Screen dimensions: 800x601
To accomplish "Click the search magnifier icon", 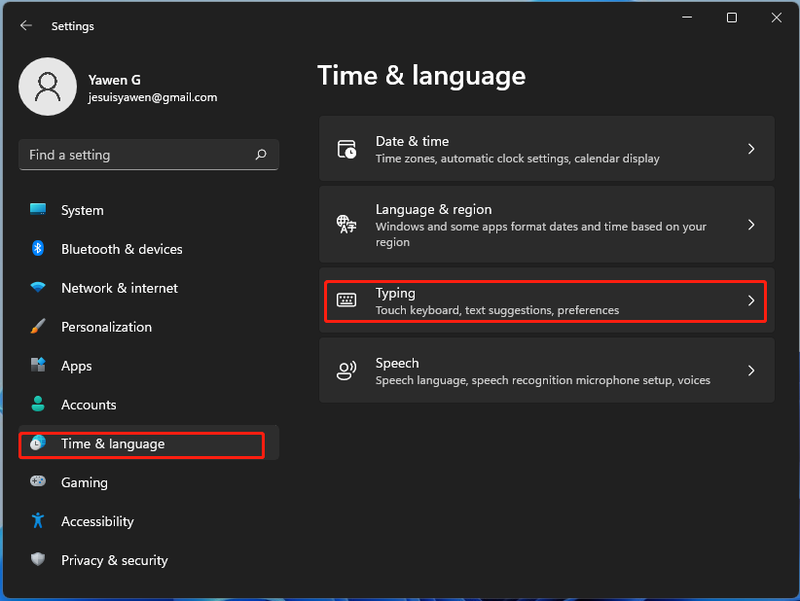I will click(261, 155).
